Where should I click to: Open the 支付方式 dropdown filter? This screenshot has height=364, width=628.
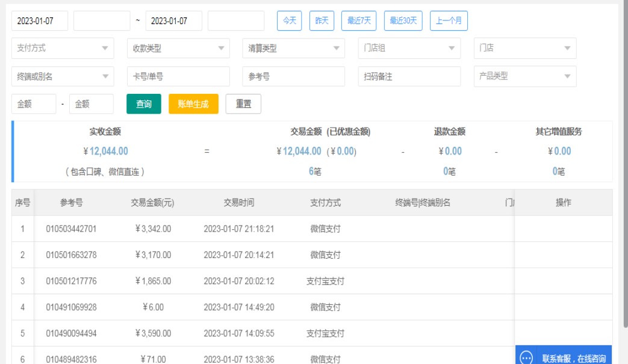tap(63, 49)
